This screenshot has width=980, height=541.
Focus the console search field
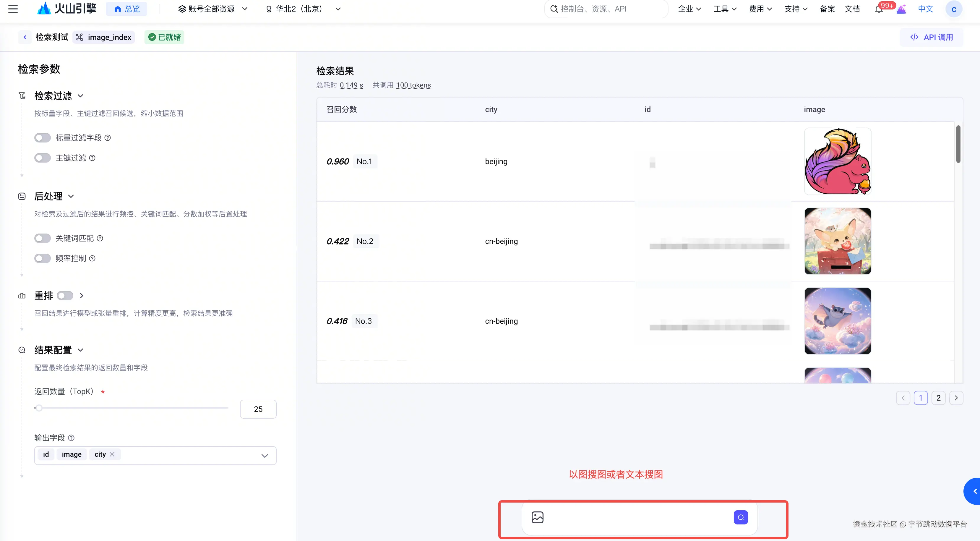coord(606,9)
